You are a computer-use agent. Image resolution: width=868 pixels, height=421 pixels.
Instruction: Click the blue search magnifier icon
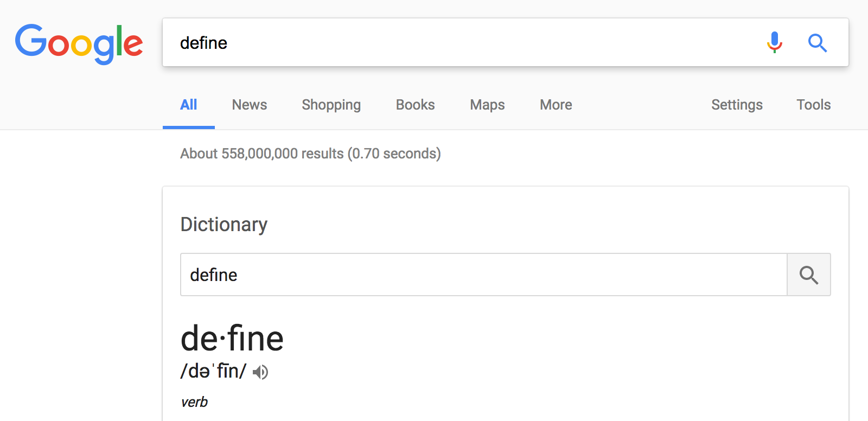817,42
